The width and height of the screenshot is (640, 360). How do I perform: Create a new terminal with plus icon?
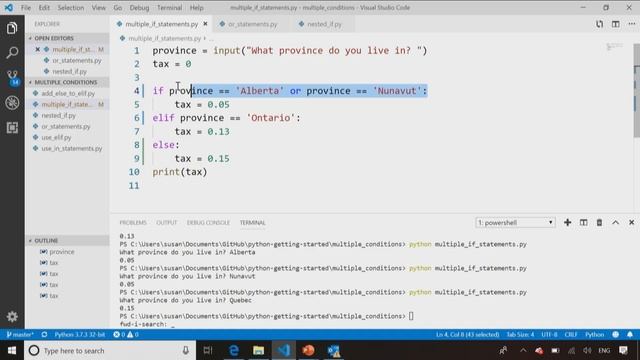point(567,222)
